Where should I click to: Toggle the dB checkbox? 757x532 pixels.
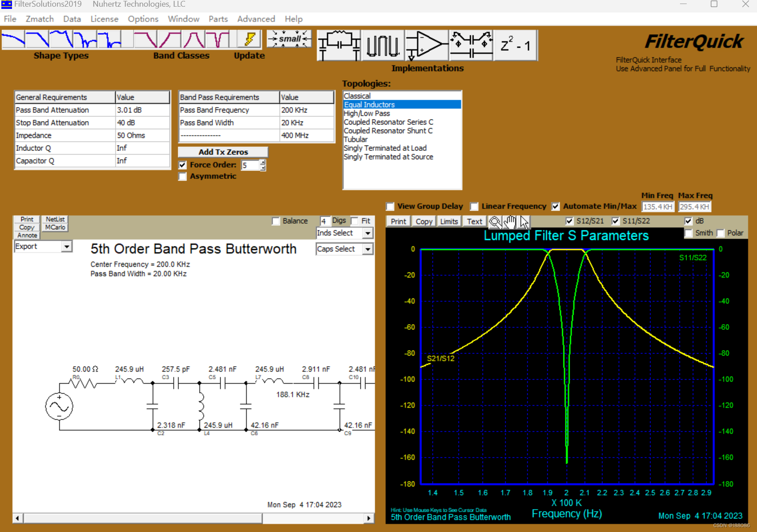click(x=688, y=221)
